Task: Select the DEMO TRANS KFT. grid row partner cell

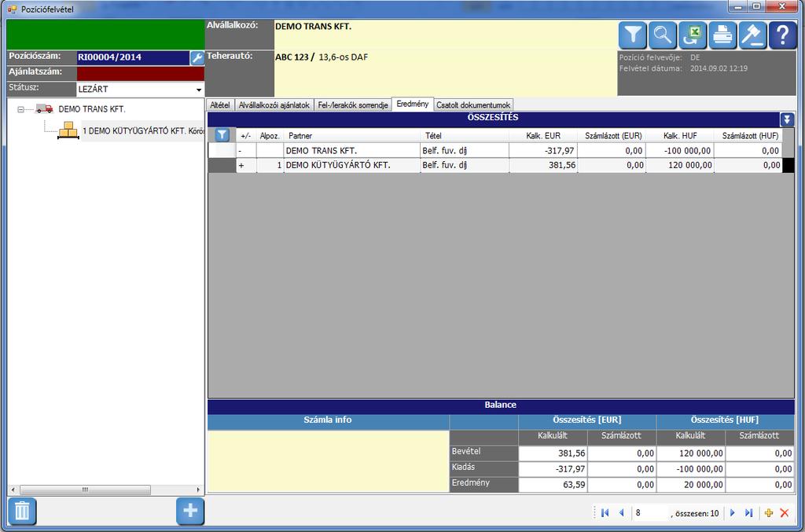Action: (x=351, y=150)
